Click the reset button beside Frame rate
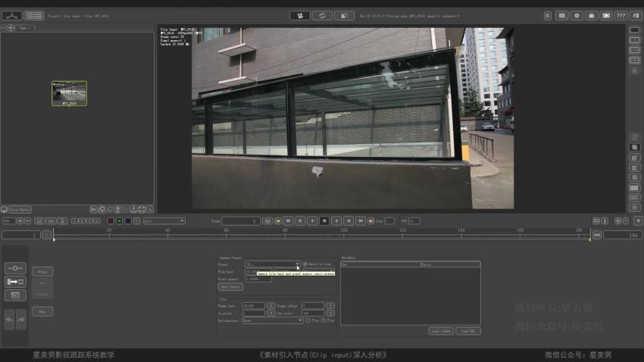This screenshot has width=644, height=362. point(270,306)
